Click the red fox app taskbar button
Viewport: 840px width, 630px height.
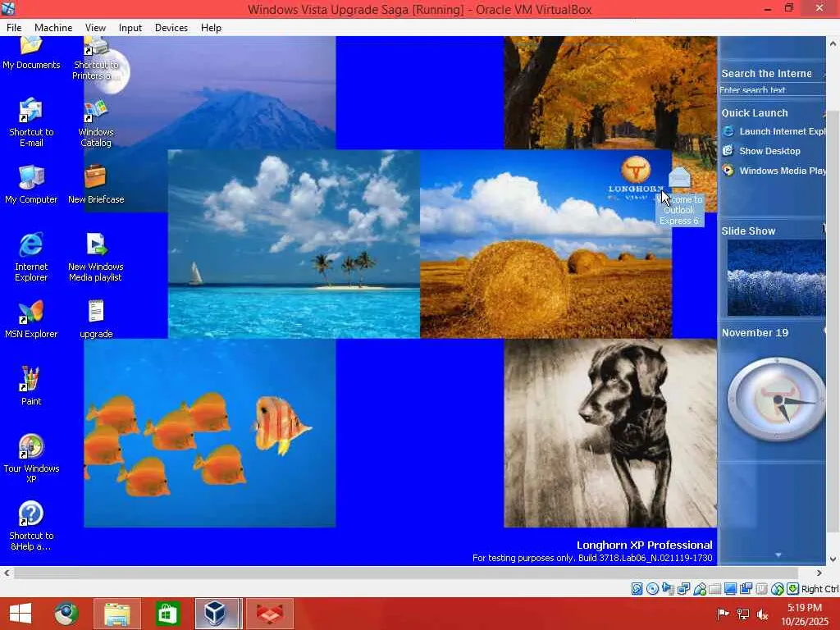269,614
